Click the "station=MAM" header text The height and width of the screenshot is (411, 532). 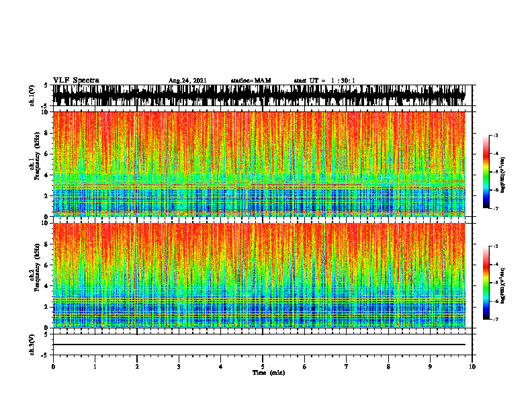coord(251,81)
